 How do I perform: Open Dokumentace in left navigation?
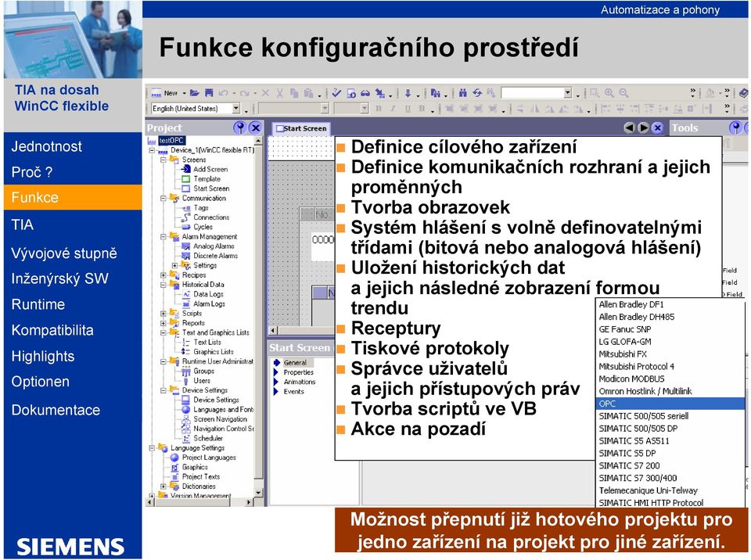(56, 410)
